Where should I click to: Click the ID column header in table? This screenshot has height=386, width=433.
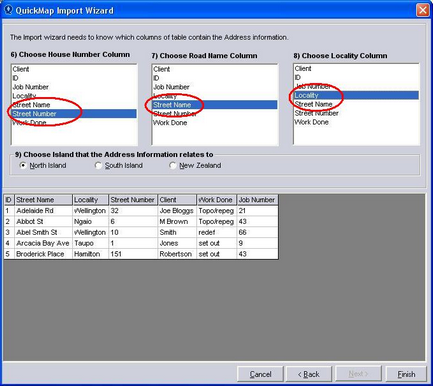(9, 200)
